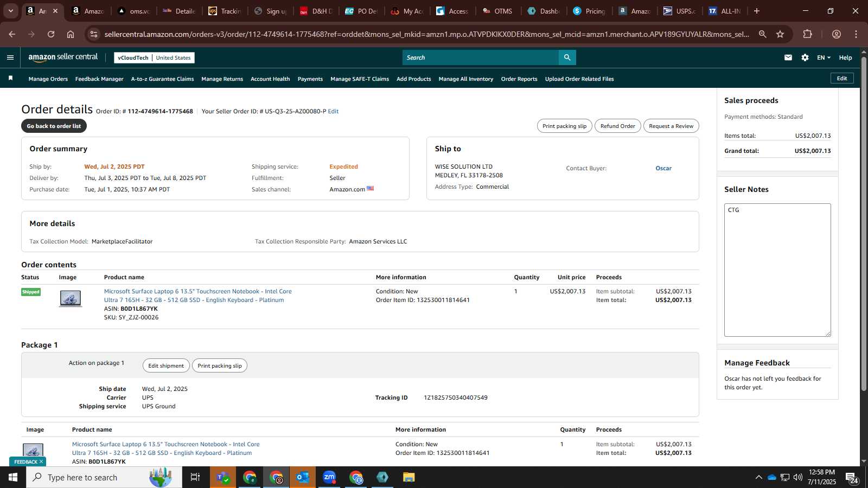Click Request a Review button
The height and width of the screenshot is (488, 868).
tap(671, 126)
